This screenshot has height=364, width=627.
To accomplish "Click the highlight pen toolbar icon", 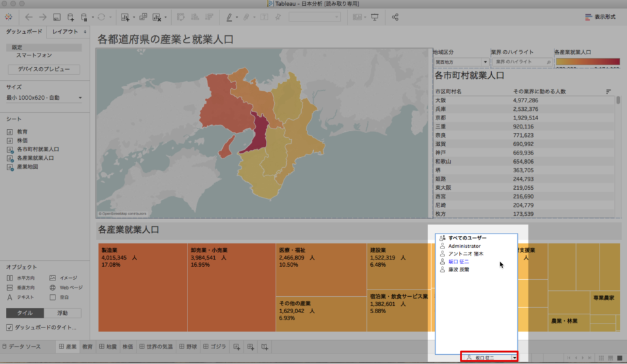I will pos(229,17).
